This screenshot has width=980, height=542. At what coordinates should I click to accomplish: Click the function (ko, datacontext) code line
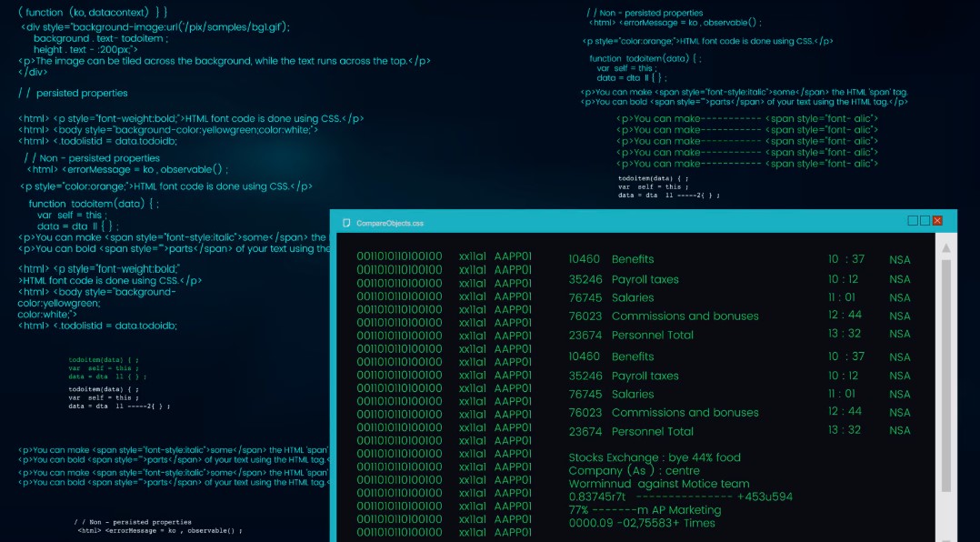click(93, 11)
